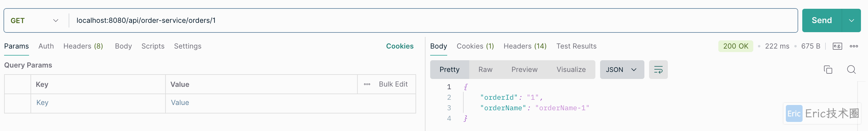Toggle line wrap icon in response toolbar
Screen dimensions: 868x131
click(658, 70)
